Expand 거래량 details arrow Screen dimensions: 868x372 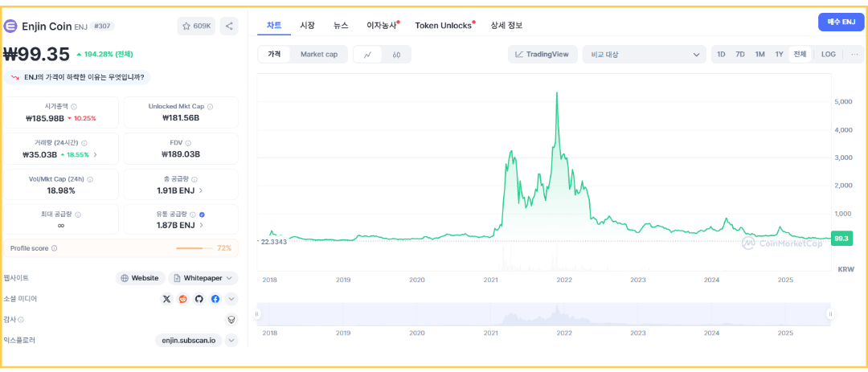[x=95, y=154]
